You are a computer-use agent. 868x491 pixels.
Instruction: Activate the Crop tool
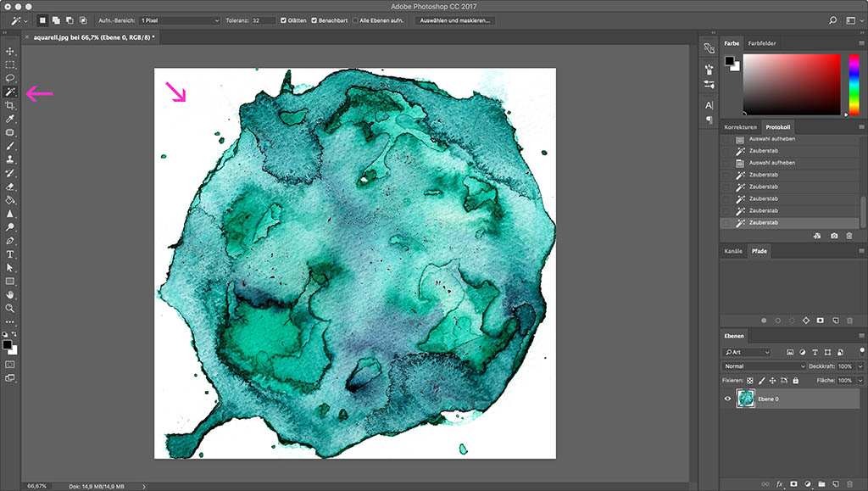click(x=10, y=105)
